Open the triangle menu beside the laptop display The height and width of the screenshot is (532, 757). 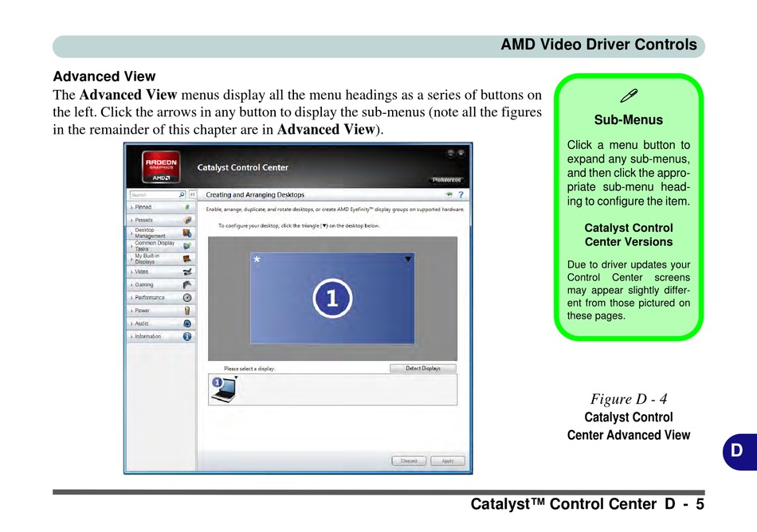[x=236, y=377]
